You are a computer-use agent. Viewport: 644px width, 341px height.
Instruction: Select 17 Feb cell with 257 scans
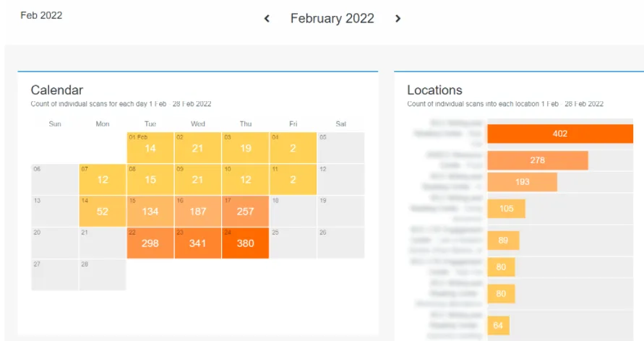click(x=246, y=212)
